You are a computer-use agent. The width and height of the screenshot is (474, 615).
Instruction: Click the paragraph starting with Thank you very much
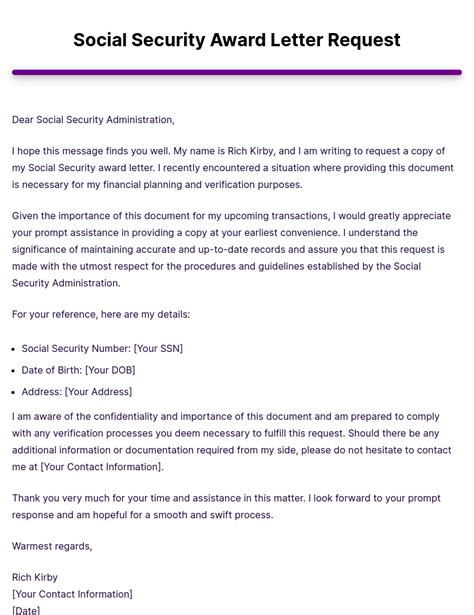tap(226, 506)
